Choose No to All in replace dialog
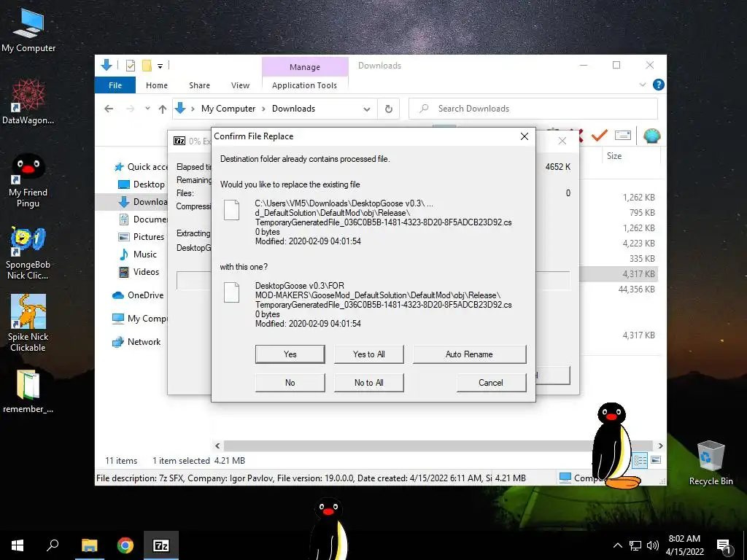 pyautogui.click(x=368, y=383)
